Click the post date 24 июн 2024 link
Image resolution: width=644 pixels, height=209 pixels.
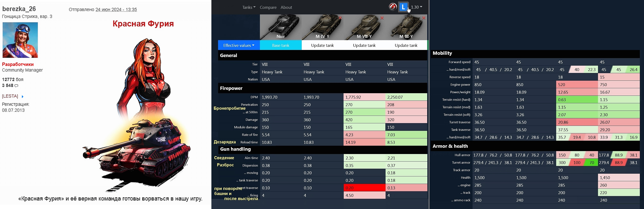click(116, 9)
